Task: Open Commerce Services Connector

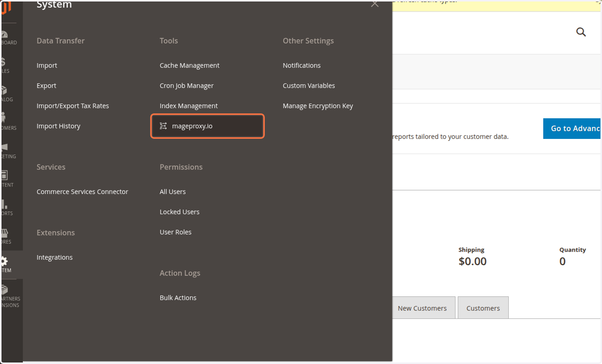Action: pos(82,192)
